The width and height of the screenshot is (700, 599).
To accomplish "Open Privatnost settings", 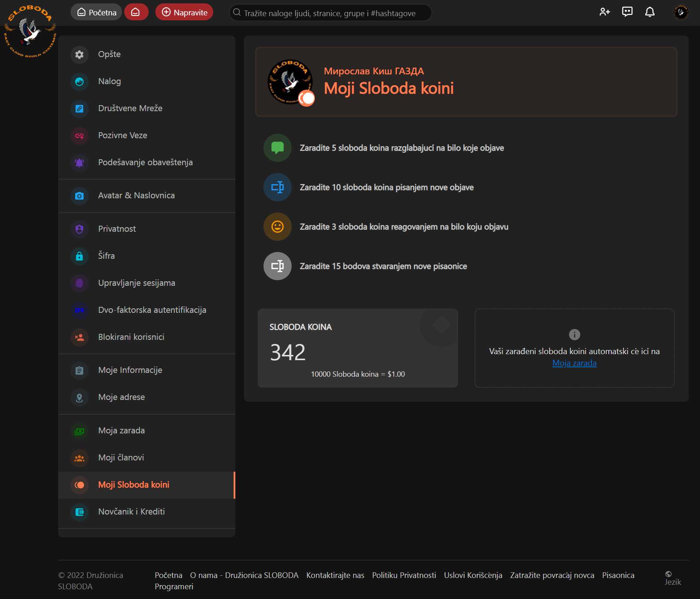I will (x=147, y=229).
